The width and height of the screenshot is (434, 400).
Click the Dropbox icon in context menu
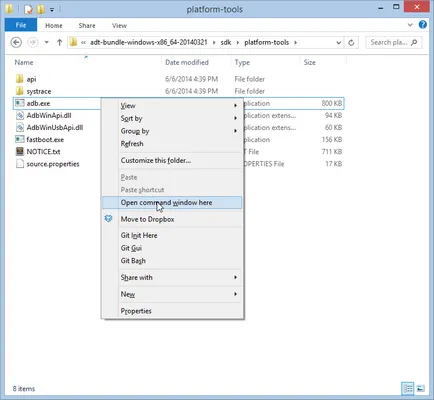(x=109, y=219)
